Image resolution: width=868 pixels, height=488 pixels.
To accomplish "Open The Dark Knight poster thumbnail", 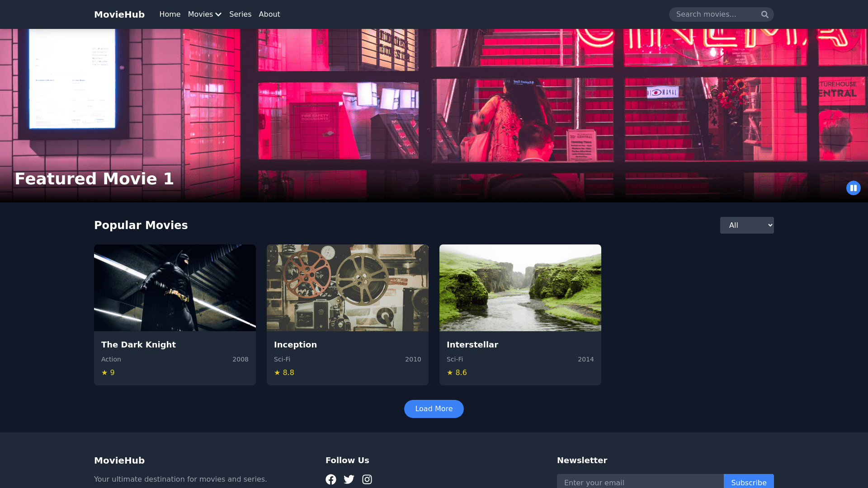I will [175, 288].
